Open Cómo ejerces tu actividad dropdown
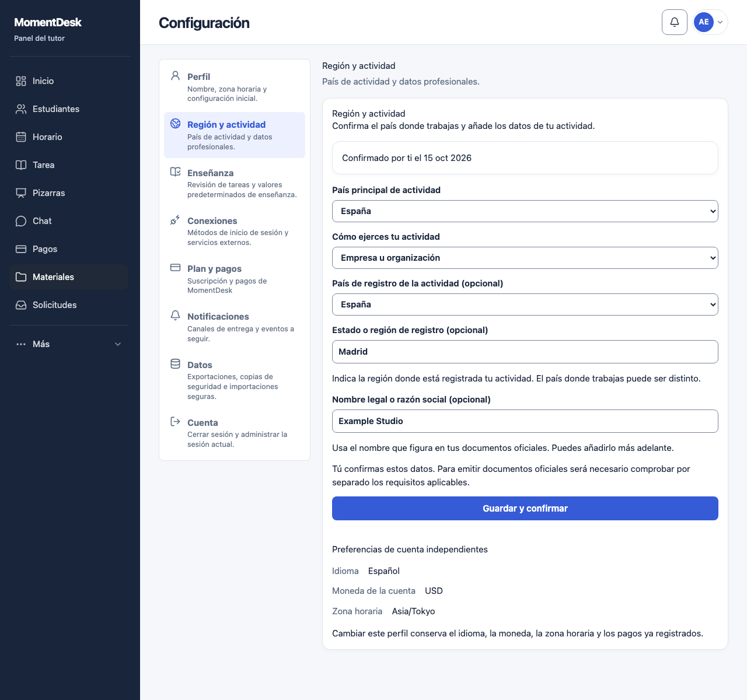The image size is (747, 700). click(525, 258)
